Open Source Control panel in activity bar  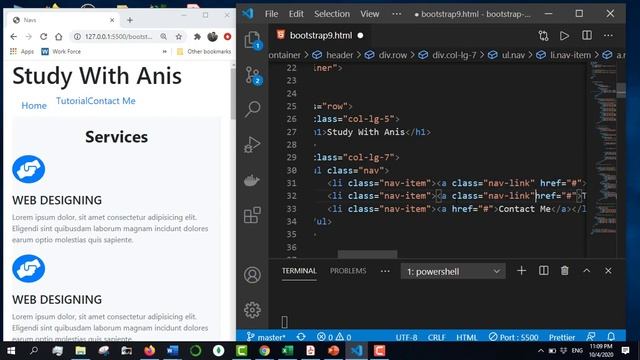252,76
